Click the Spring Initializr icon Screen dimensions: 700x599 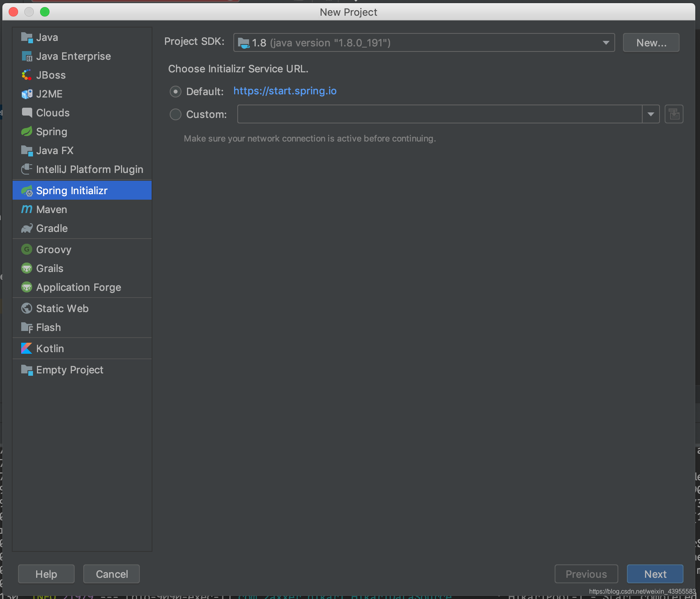[x=27, y=191]
